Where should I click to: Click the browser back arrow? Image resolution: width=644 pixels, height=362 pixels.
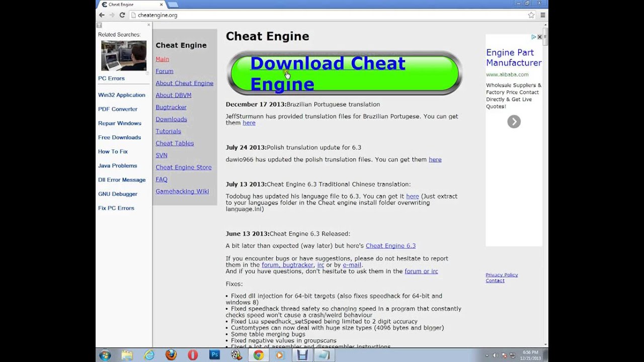[102, 15]
